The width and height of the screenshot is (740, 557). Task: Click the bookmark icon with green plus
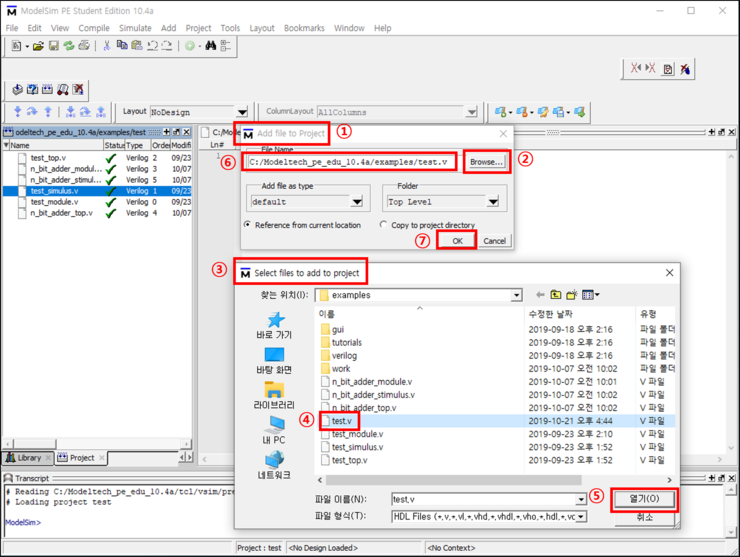500,112
